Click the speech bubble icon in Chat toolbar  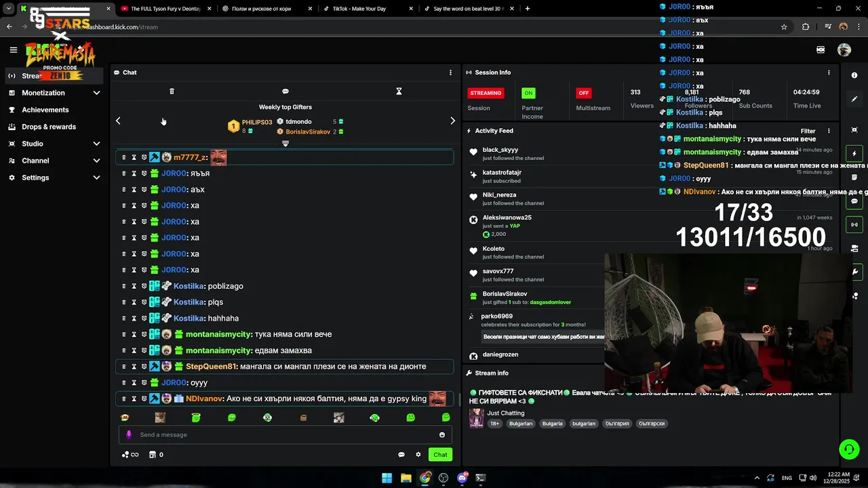[285, 91]
